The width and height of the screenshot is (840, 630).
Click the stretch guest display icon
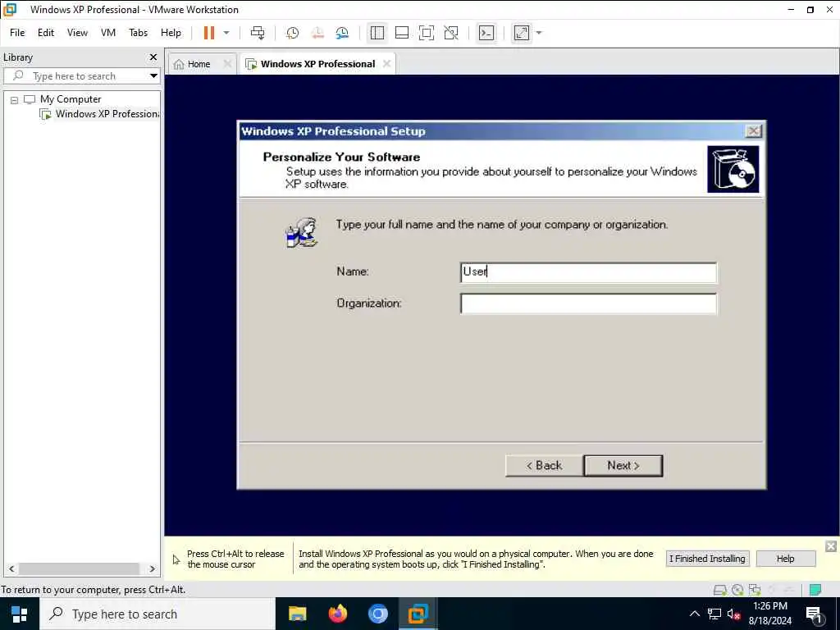pyautogui.click(x=522, y=33)
